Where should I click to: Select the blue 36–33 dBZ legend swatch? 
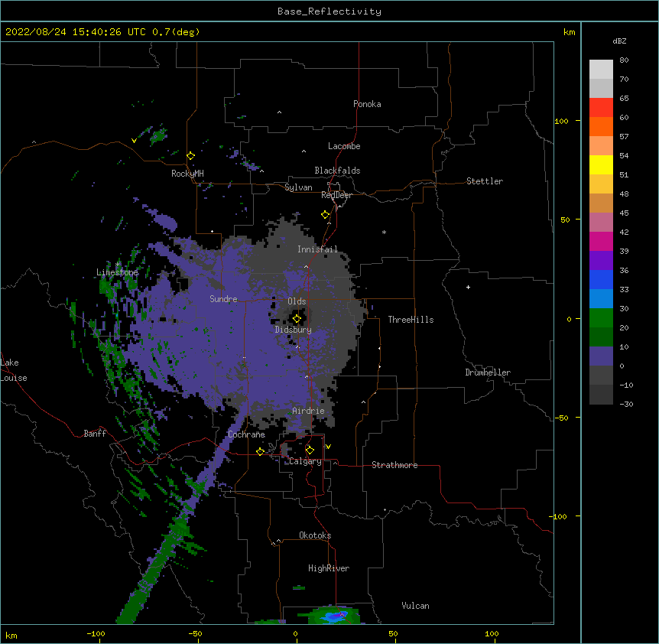[x=601, y=279]
